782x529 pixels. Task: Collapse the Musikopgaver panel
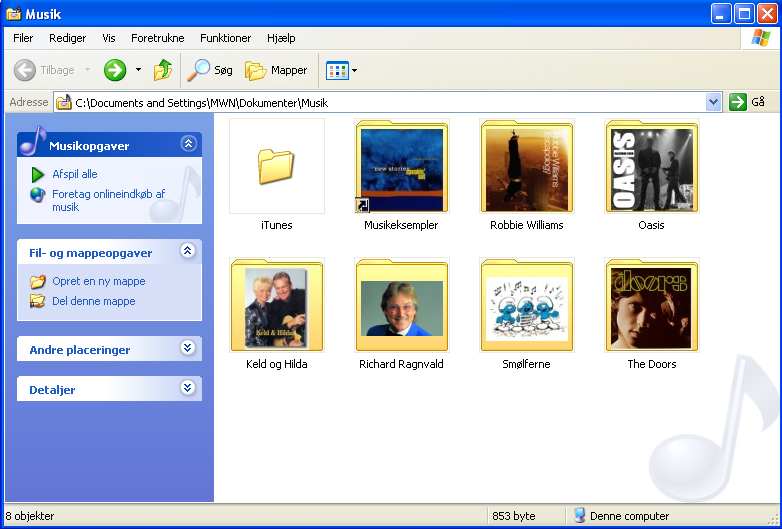click(x=188, y=144)
